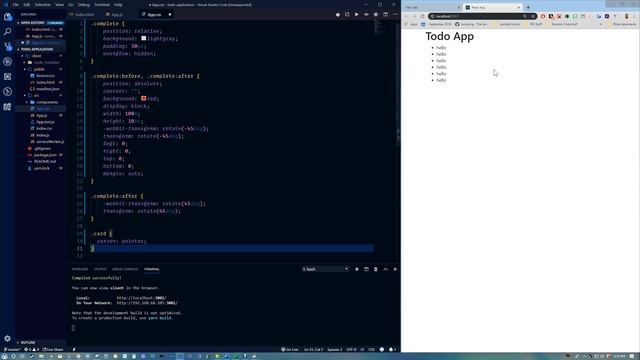Viewport: 640px width, 360px height.
Task: Open the Extensions view in the activity bar
Action: (x=7, y=77)
